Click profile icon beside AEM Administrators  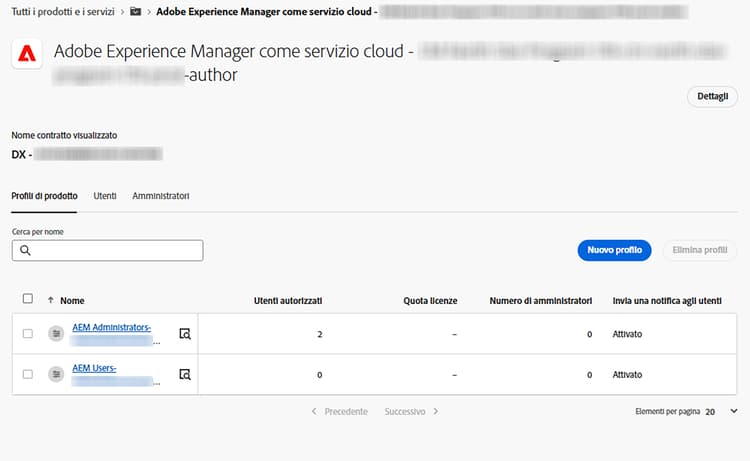tap(56, 333)
